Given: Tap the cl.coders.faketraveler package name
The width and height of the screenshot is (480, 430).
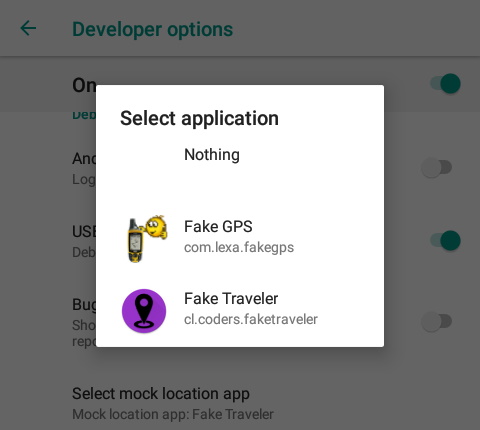Looking at the screenshot, I should point(251,319).
